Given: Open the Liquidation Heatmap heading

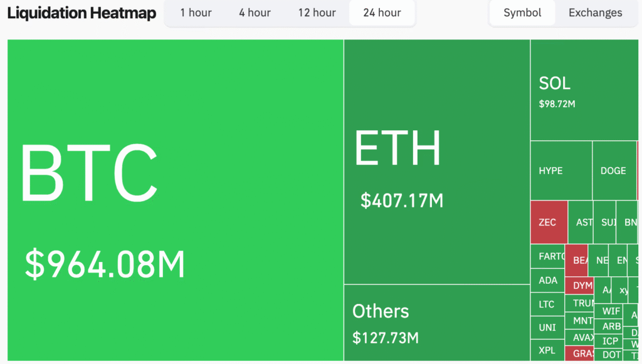Looking at the screenshot, I should (82, 13).
